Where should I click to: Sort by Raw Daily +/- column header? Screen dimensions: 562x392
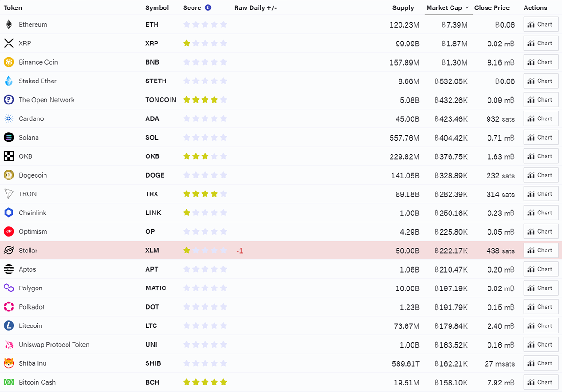pos(256,7)
